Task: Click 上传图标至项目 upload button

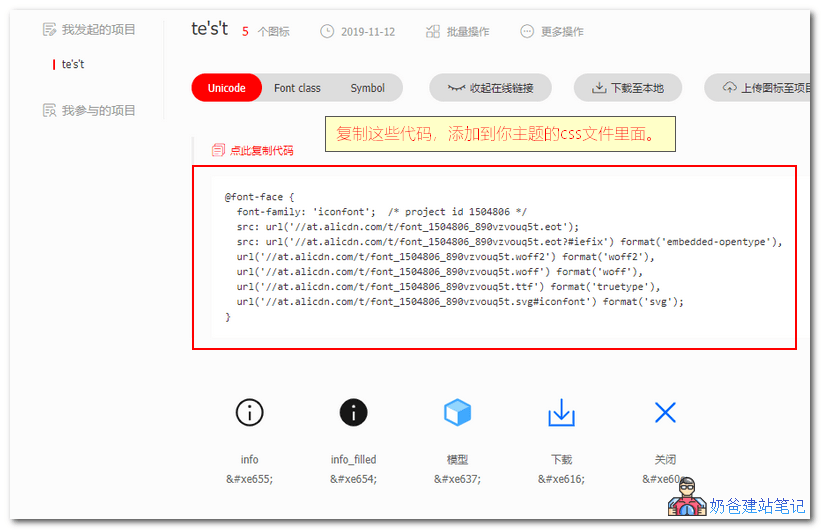Action: (x=758, y=88)
